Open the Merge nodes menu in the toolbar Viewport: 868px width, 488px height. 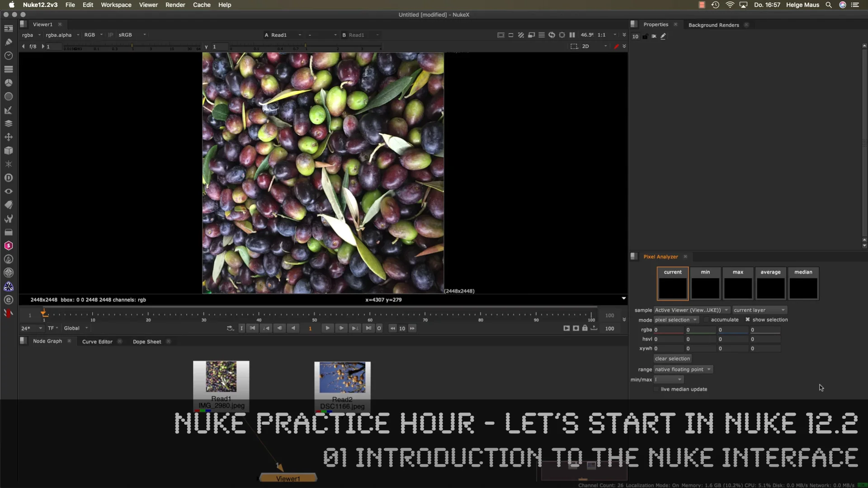(x=8, y=123)
